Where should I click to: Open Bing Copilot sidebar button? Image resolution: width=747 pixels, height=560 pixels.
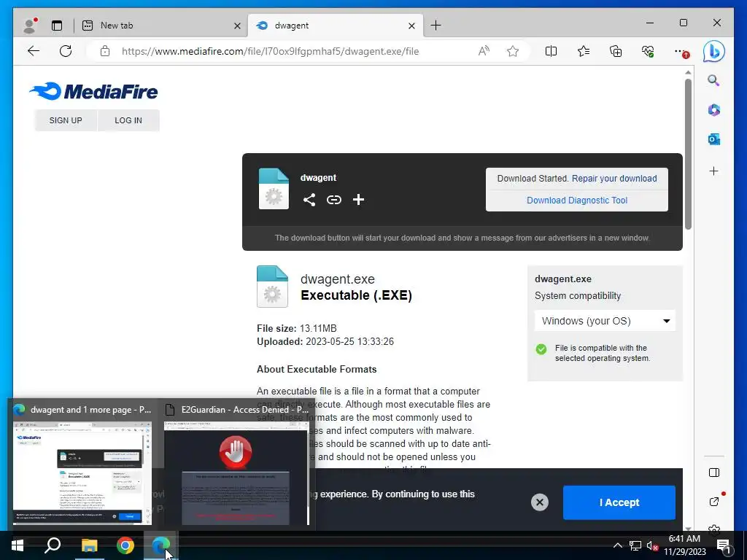pos(713,52)
